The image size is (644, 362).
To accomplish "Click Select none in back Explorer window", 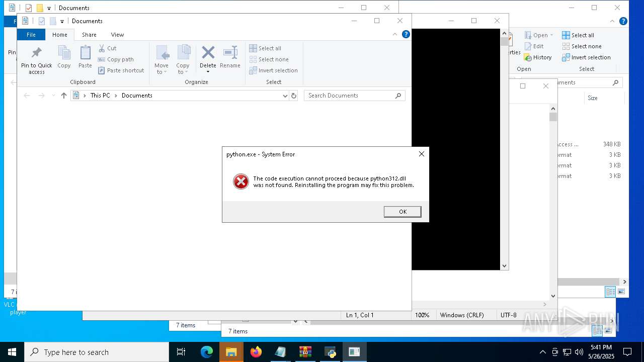I will [x=582, y=46].
